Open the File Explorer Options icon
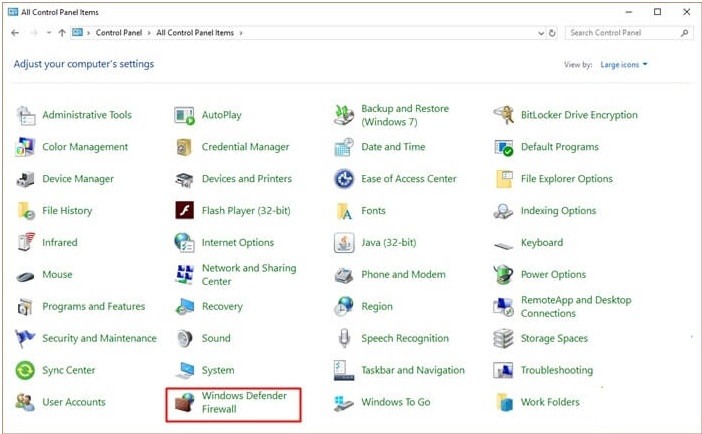 504,179
